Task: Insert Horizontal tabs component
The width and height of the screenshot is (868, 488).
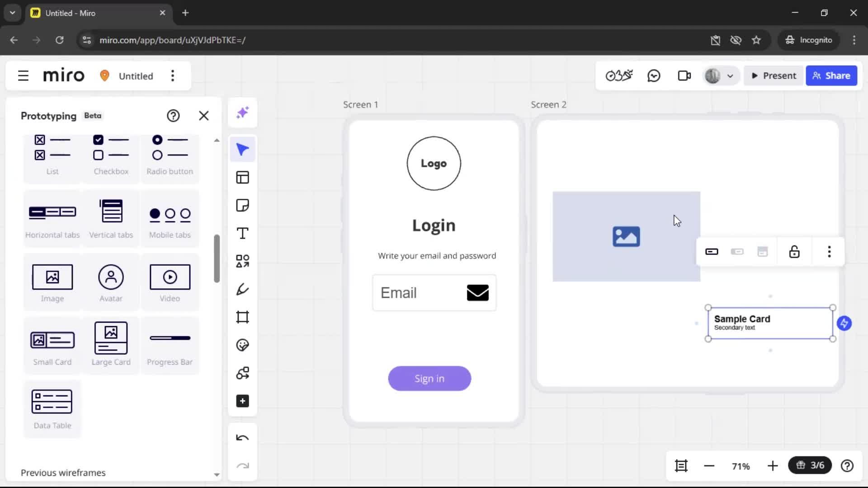Action: 52,219
